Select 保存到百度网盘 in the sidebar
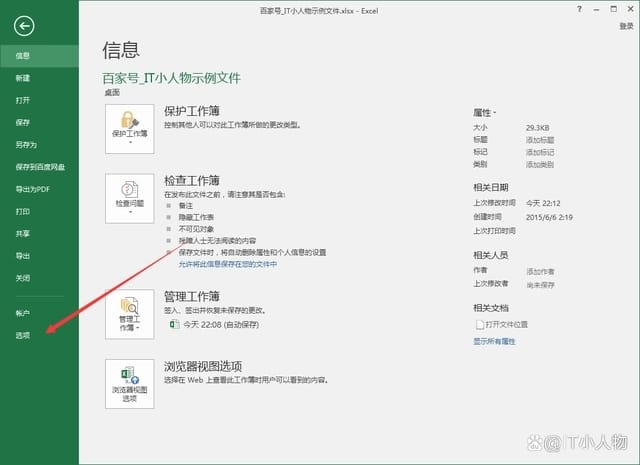 point(39,167)
